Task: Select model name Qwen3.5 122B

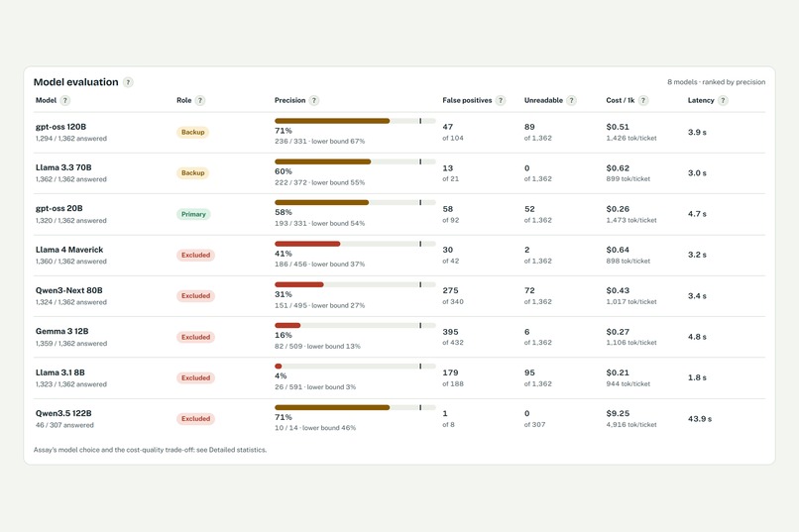Action: pyautogui.click(x=63, y=413)
